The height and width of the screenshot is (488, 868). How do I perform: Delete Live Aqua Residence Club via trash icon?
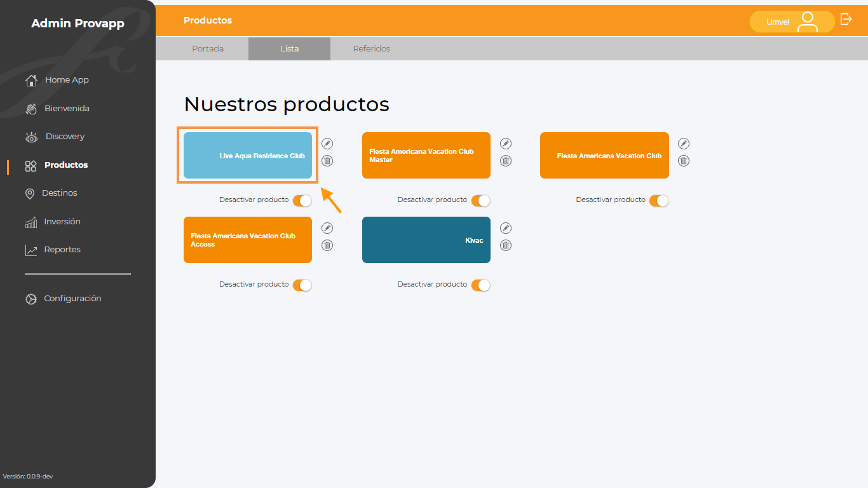327,161
